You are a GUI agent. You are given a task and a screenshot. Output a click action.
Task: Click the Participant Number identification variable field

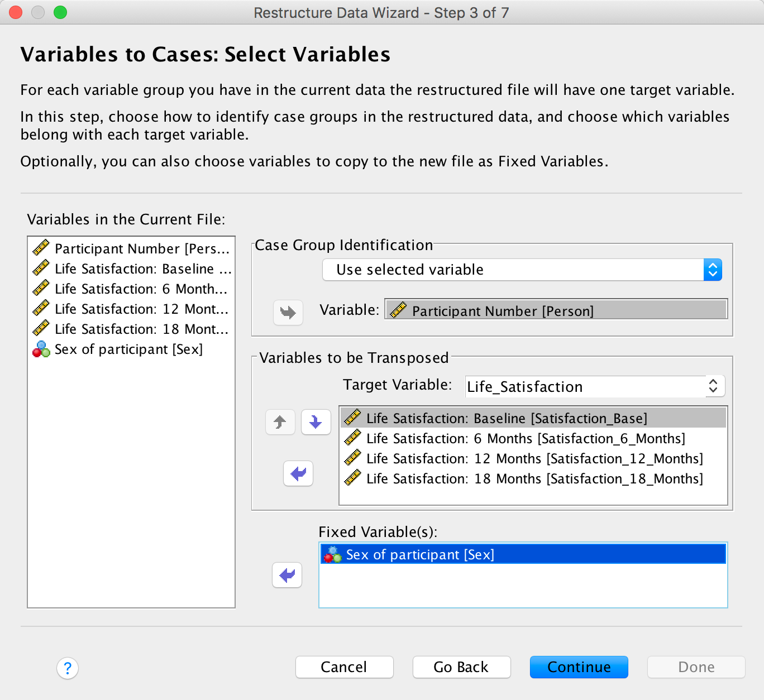[x=556, y=310]
